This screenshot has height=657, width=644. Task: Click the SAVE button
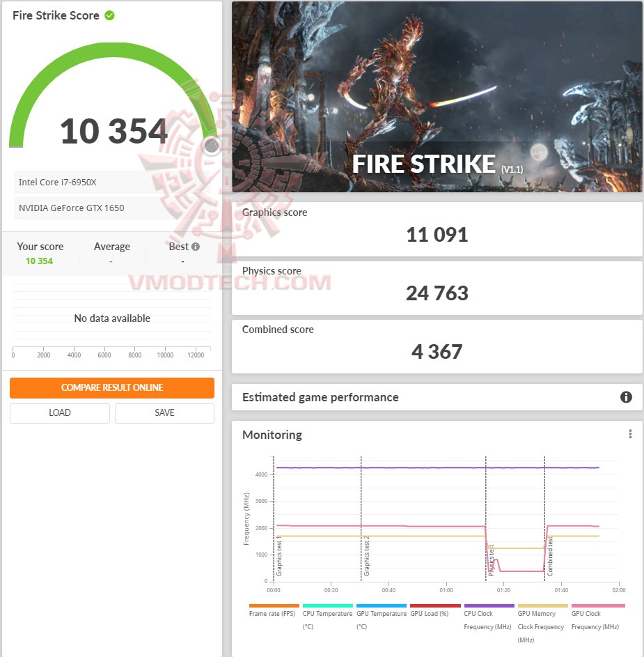pos(164,412)
